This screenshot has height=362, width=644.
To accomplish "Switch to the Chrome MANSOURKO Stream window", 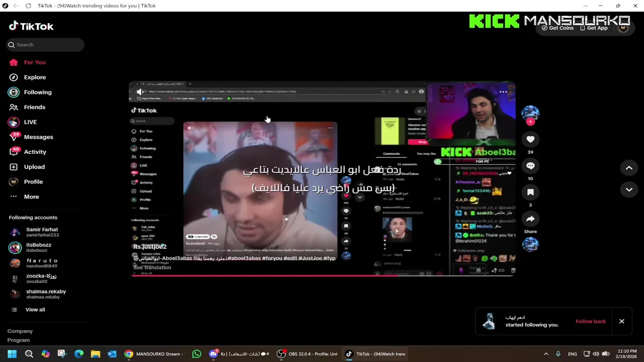I will (154, 354).
